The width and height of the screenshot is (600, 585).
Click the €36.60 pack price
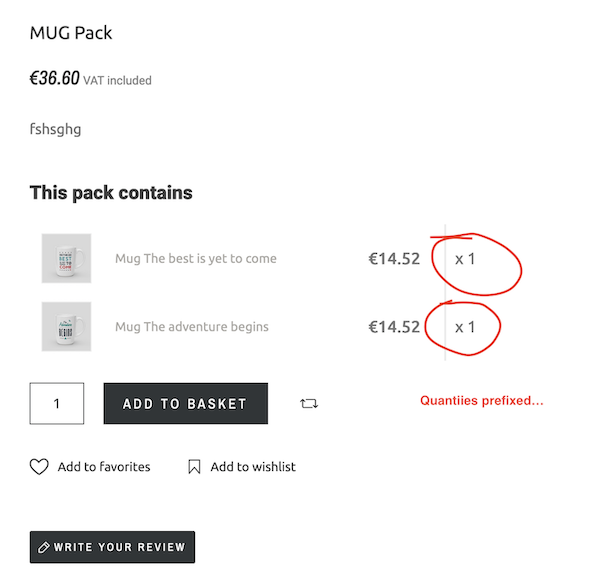click(54, 79)
